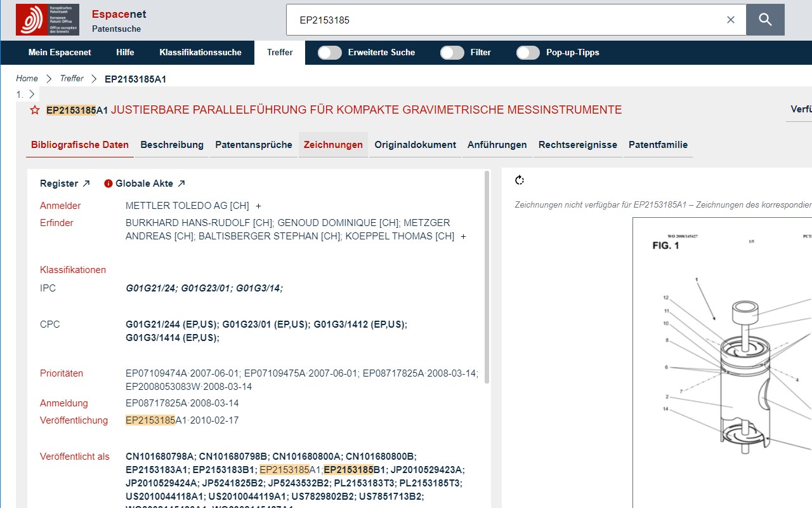The image size is (812, 508).
Task: Expand the Anmelder list with plus sign
Action: 258,206
